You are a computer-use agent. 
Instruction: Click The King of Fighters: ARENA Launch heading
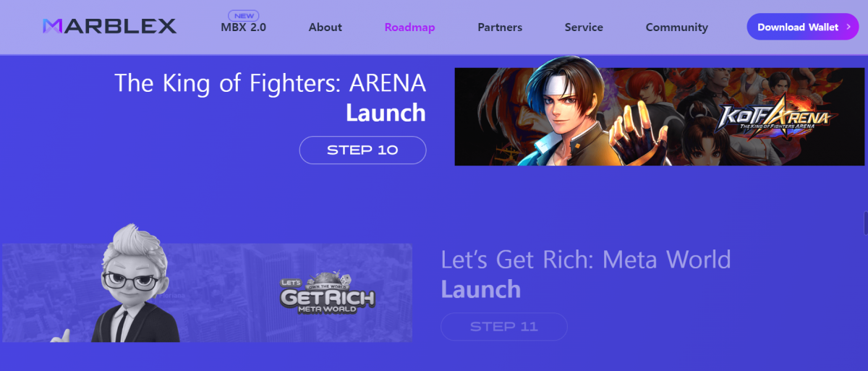270,98
